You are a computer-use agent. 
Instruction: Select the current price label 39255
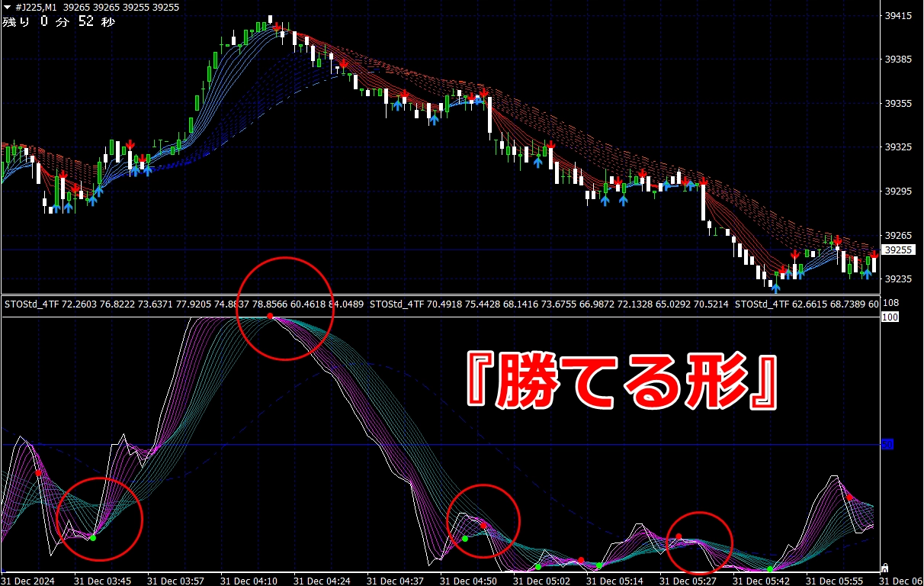(898, 250)
